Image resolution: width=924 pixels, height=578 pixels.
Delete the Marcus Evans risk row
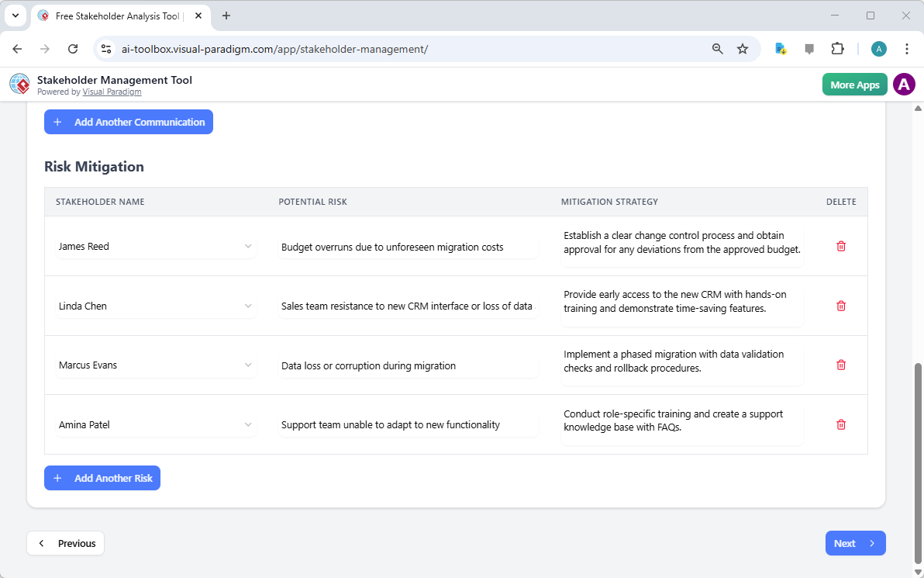coord(840,365)
